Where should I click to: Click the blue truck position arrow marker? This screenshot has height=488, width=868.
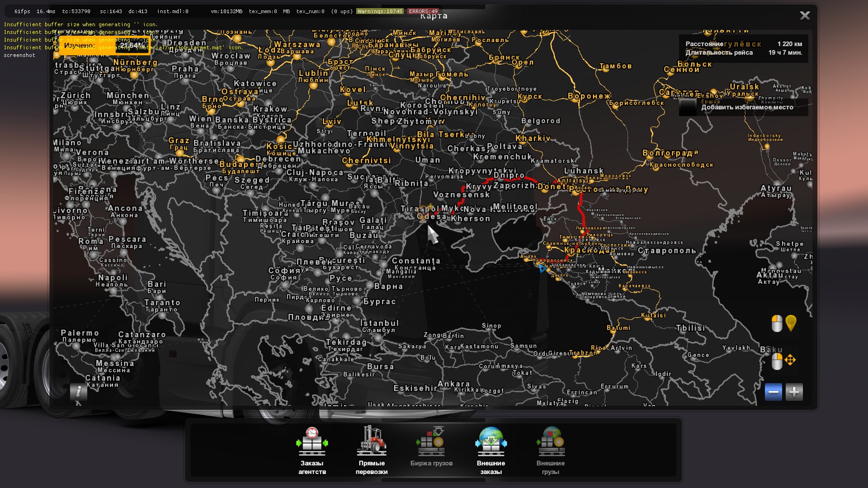pos(542,269)
